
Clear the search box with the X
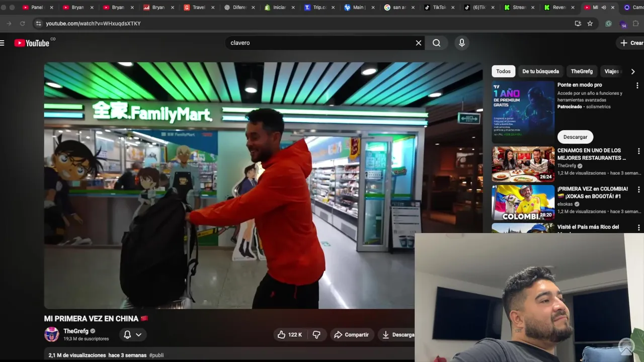click(418, 43)
